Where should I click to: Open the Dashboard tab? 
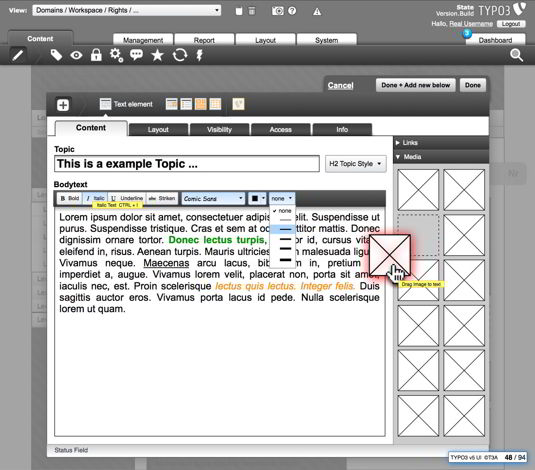tap(495, 40)
